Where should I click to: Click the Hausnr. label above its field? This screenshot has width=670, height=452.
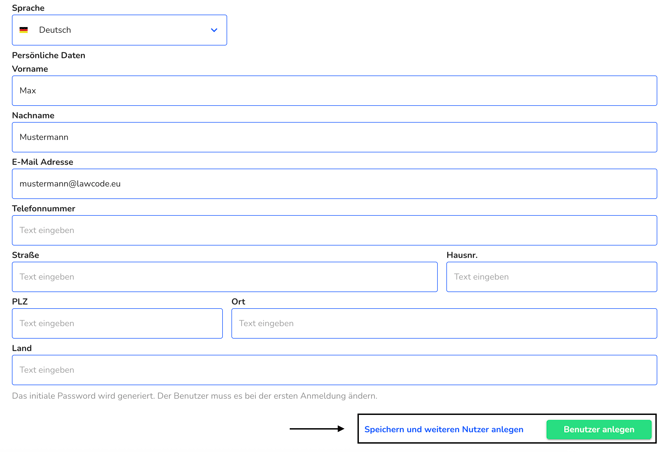(x=462, y=255)
